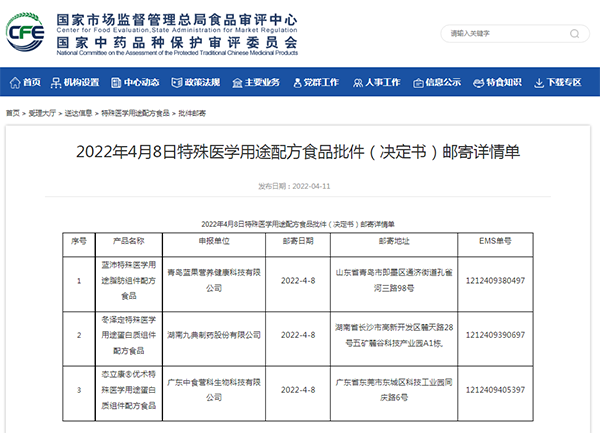This screenshot has width=600, height=433.
Task: Open 主要业务 in the blue navigation bar
Action: pos(260,82)
